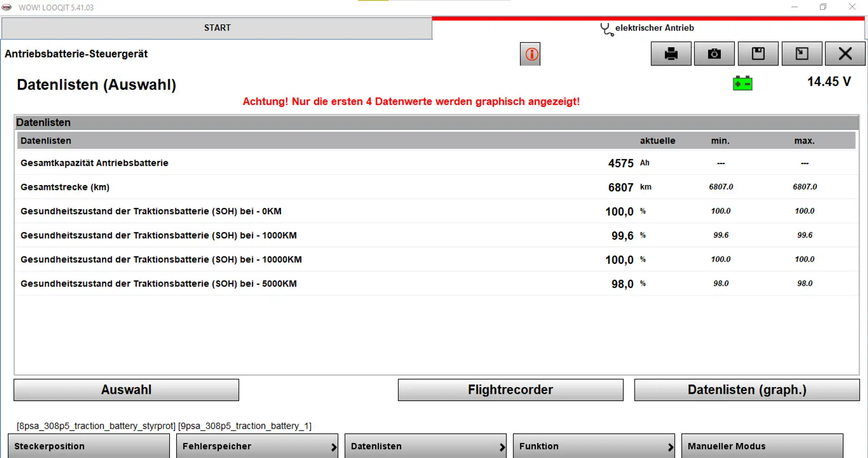
Task: Click the green battery voltage icon
Action: coord(742,84)
